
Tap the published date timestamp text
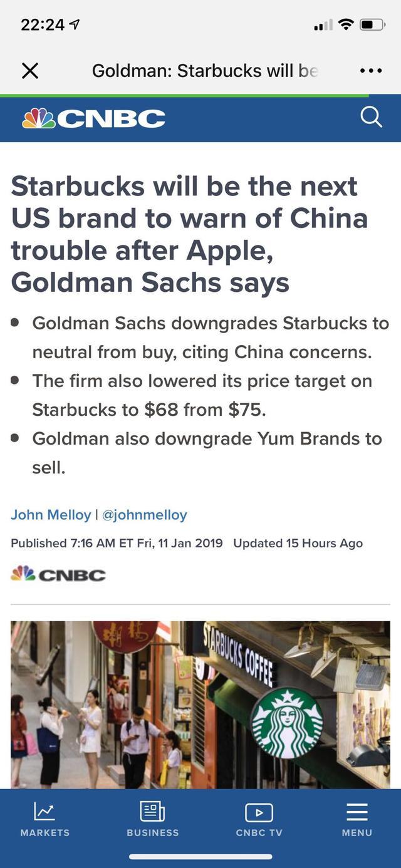pyautogui.click(x=117, y=543)
